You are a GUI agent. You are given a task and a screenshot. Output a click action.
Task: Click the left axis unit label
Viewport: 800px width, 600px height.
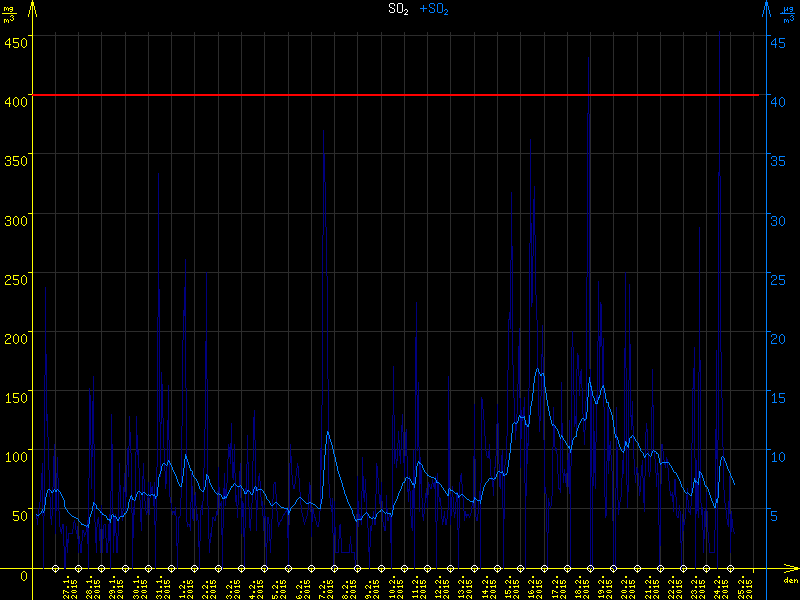coord(9,13)
